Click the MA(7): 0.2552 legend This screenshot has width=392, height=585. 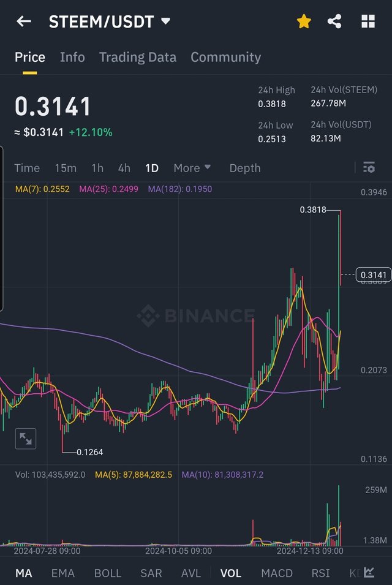(42, 189)
